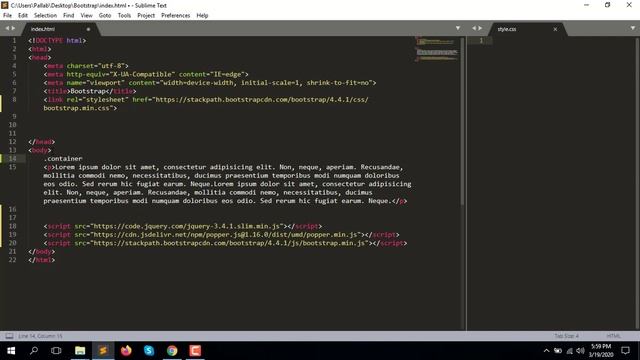Open network settings tray icon

tap(569, 351)
